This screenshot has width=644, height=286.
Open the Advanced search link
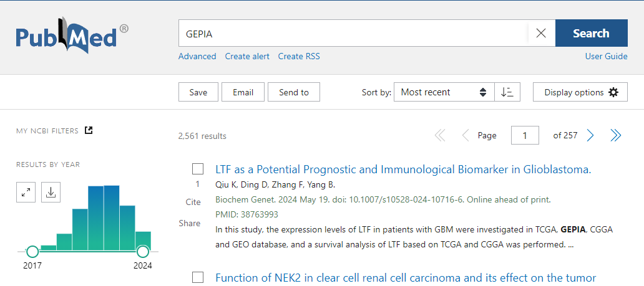(197, 56)
